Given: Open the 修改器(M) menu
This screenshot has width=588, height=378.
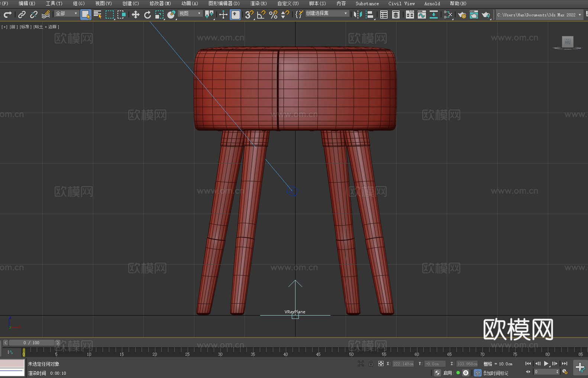Looking at the screenshot, I should coord(160,3).
